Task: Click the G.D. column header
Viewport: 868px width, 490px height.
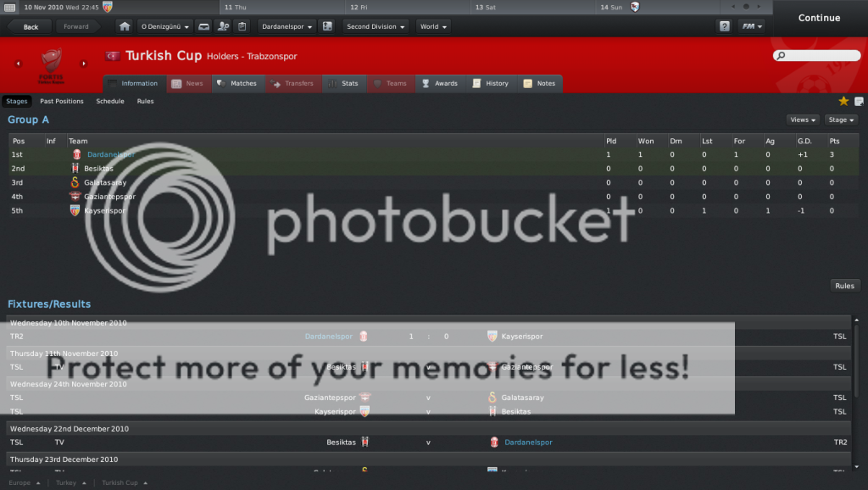Action: pos(804,142)
